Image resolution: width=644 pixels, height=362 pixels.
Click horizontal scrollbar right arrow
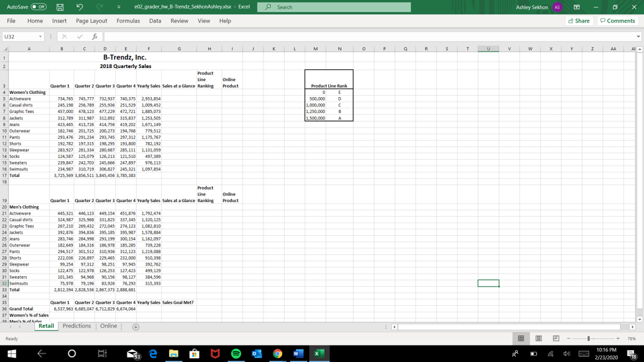[633, 327]
